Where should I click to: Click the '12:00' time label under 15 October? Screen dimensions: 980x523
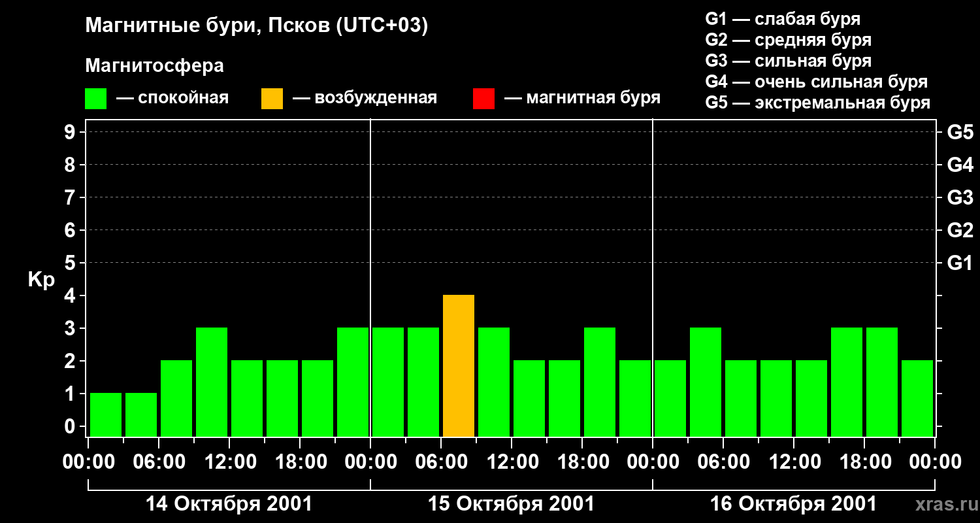click(x=512, y=462)
